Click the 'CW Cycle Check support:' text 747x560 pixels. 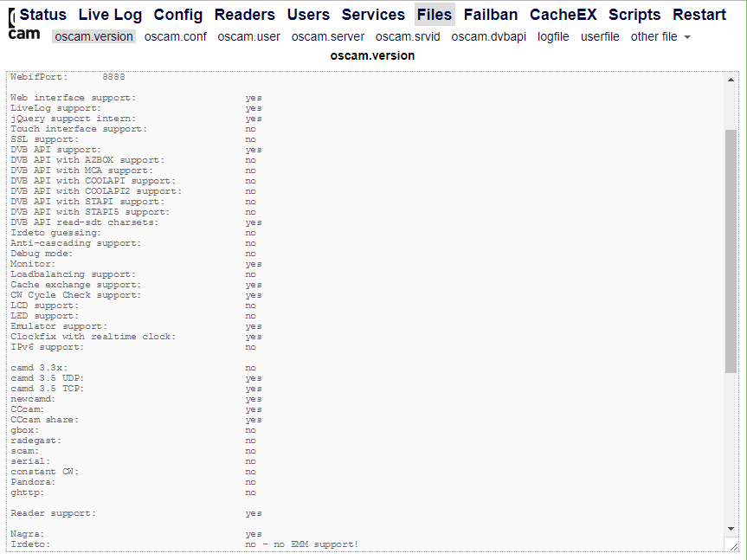coord(76,295)
